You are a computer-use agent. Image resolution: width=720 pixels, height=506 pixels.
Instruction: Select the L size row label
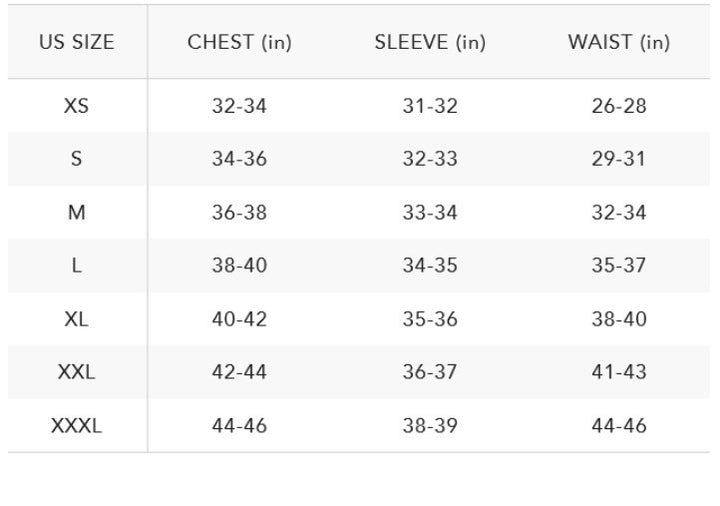(77, 266)
